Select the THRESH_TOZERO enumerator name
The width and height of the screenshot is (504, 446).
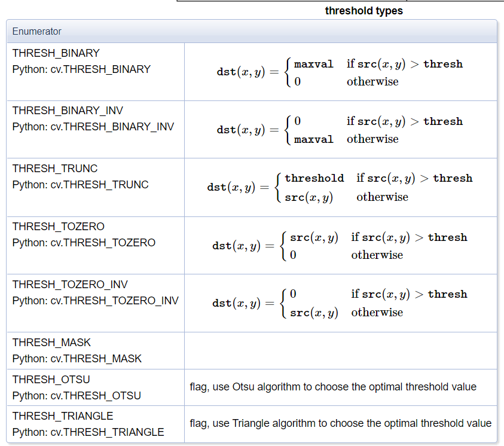(x=59, y=227)
